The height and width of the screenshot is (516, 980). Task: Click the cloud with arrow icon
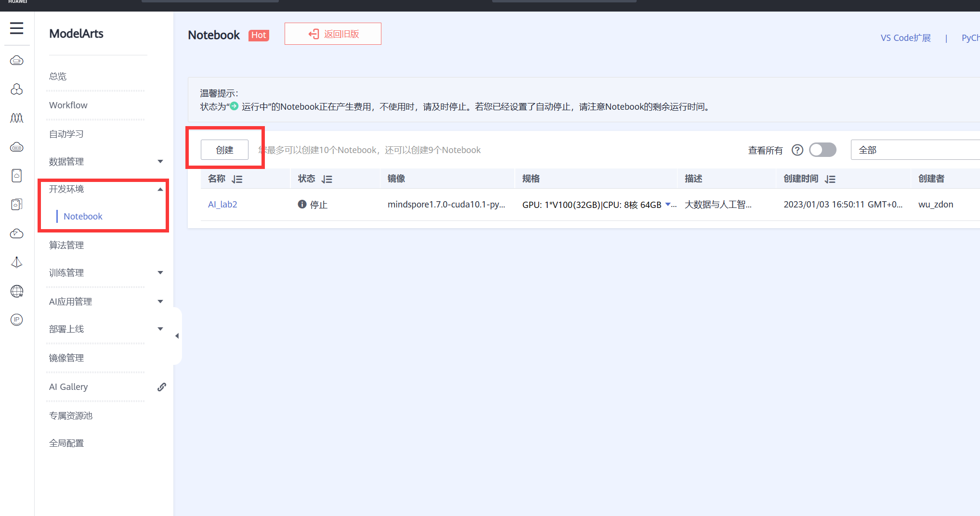click(17, 233)
